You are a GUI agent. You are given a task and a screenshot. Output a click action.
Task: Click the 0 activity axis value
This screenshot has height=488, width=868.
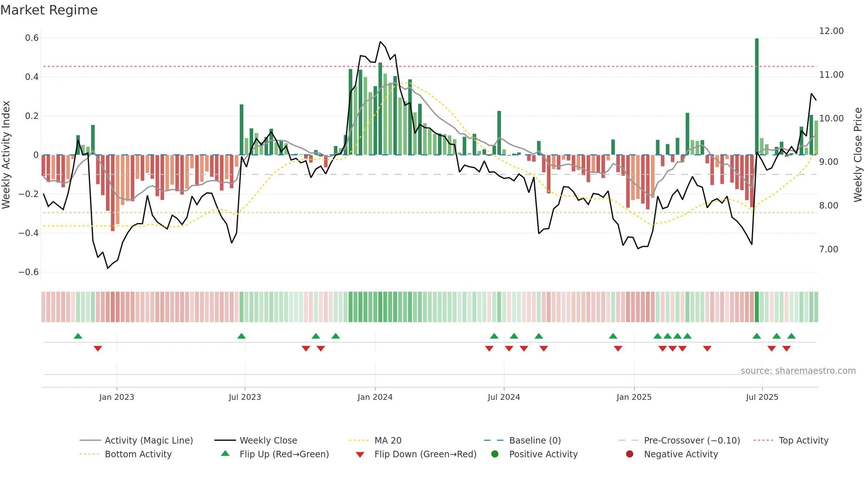click(x=36, y=155)
